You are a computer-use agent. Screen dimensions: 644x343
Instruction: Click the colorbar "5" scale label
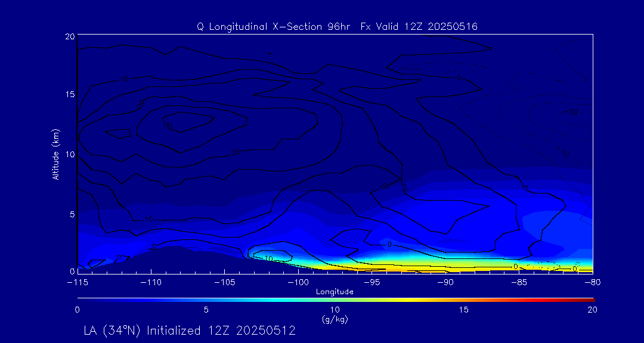(206, 310)
